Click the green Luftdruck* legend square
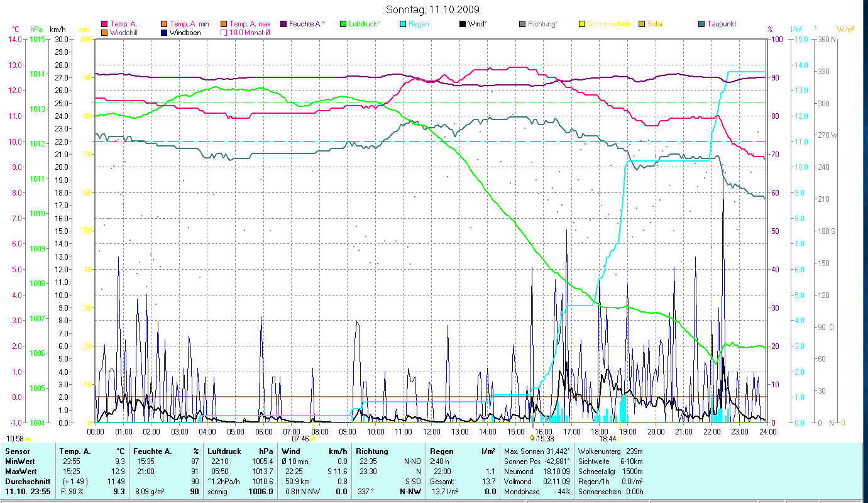The image size is (868, 503). pos(343,24)
